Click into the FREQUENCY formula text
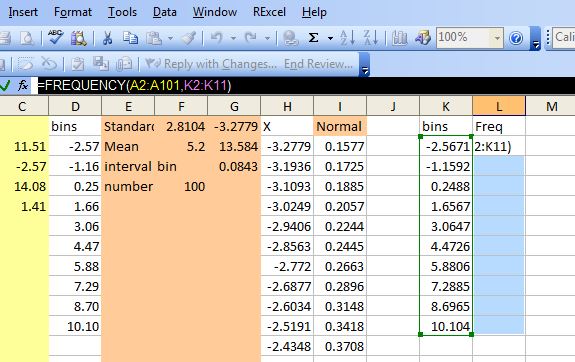Image resolution: width=575 pixels, height=362 pixels. (134, 86)
